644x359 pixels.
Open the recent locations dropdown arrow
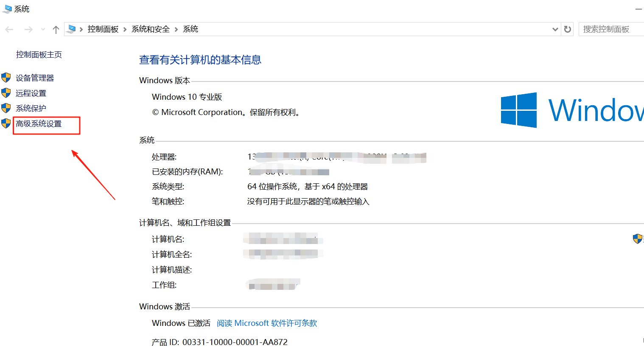[43, 29]
